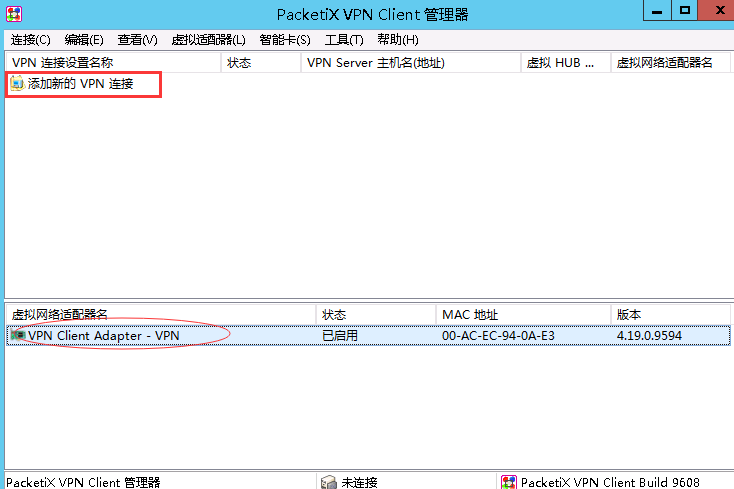This screenshot has width=734, height=489.
Task: Open the 工具(T) menu
Action: click(344, 40)
